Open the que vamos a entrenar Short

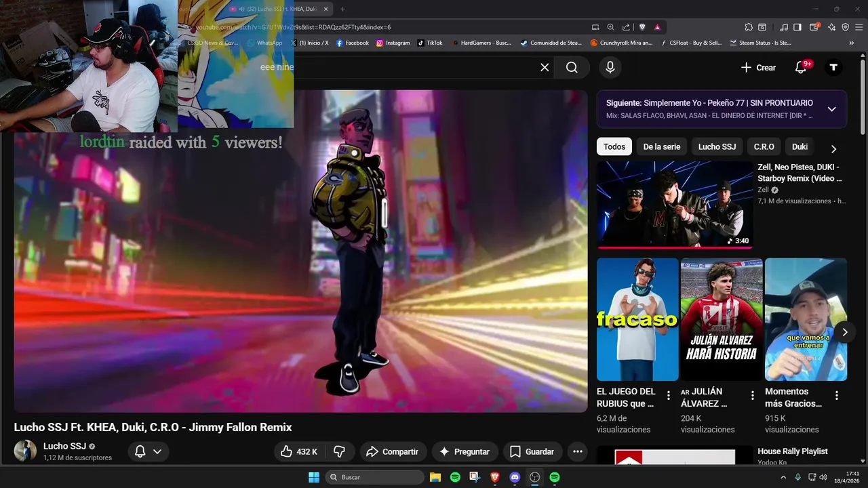(x=806, y=319)
